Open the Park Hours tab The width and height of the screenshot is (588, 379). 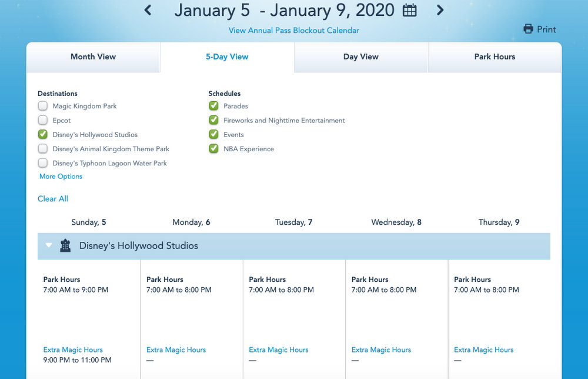click(495, 57)
